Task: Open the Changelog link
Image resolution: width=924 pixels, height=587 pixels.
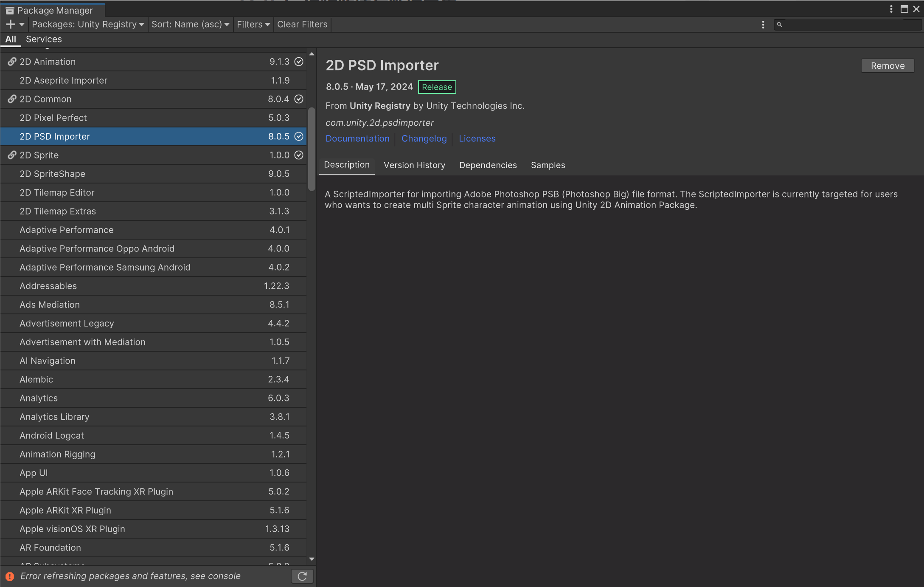Action: (424, 138)
